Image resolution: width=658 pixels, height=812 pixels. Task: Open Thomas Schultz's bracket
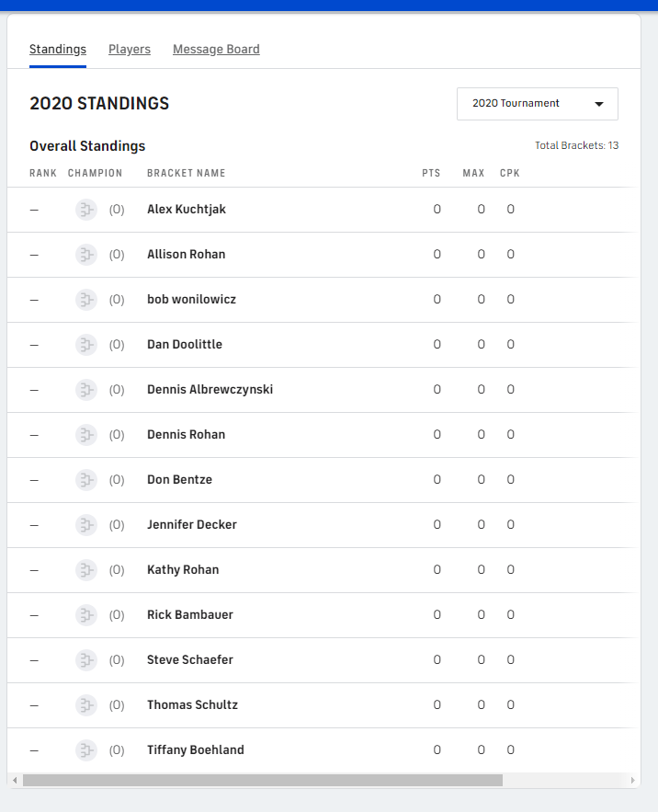192,705
